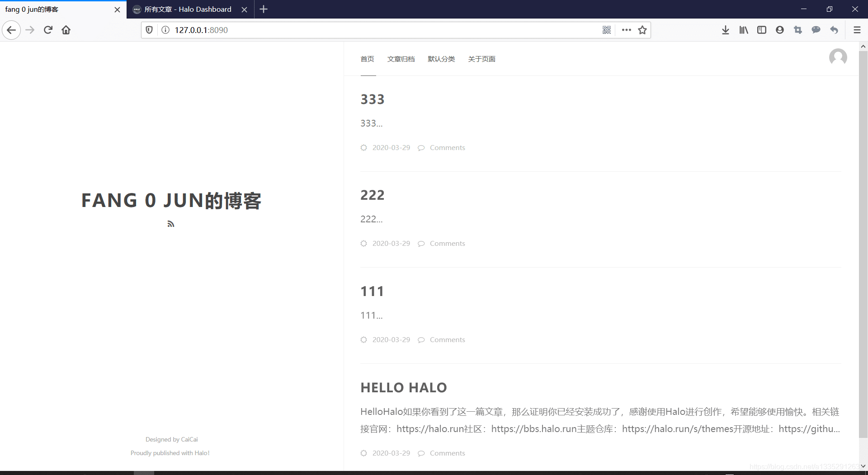Open the QR code icon in address bar

(607, 30)
